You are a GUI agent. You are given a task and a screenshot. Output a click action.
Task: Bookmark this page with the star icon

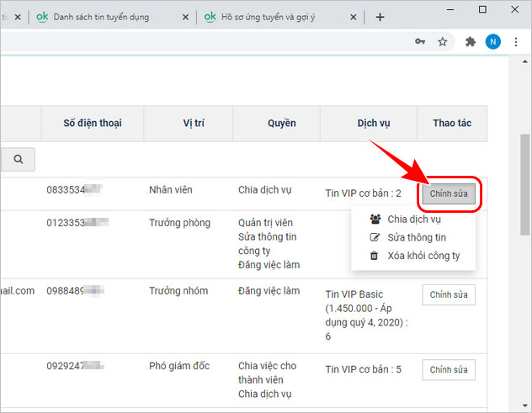tap(442, 42)
